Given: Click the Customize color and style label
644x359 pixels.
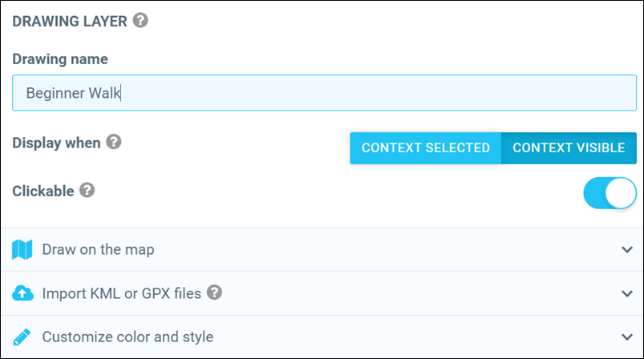Looking at the screenshot, I should point(128,337).
